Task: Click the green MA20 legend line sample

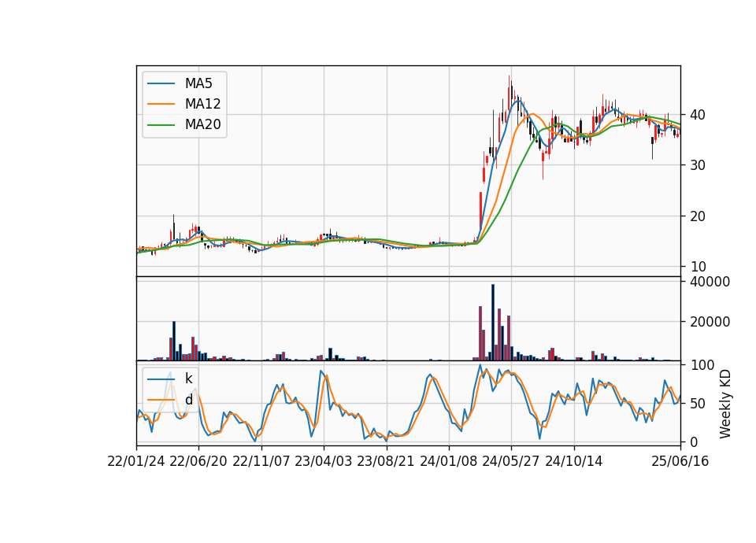Action: [161, 124]
